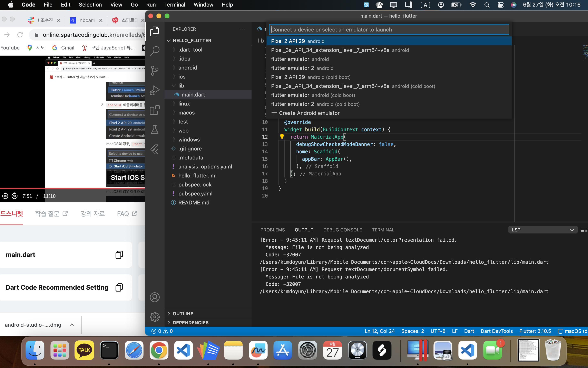Click the errors and warnings status indicator

(x=162, y=331)
